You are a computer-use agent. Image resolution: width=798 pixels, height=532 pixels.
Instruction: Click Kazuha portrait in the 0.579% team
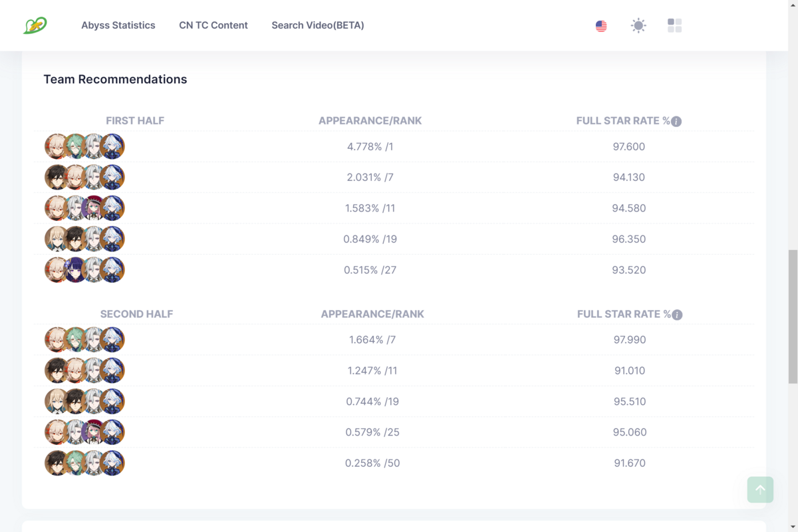pos(57,432)
